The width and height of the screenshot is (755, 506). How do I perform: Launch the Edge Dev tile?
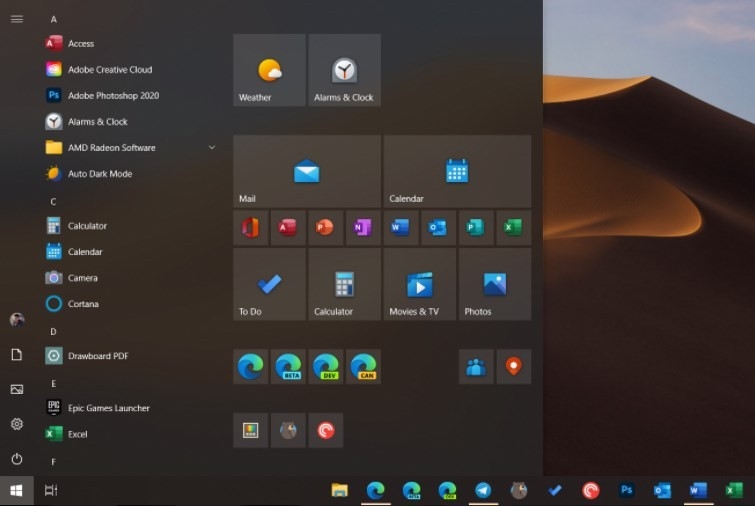click(325, 366)
